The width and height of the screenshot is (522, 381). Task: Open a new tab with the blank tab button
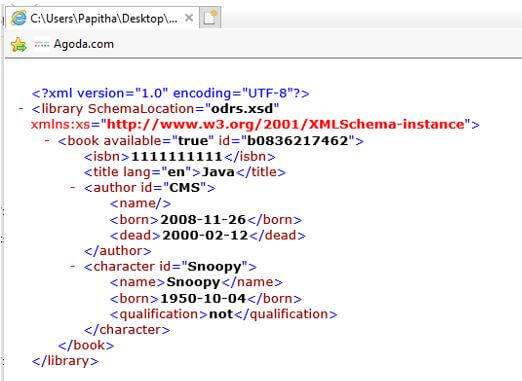[x=210, y=17]
